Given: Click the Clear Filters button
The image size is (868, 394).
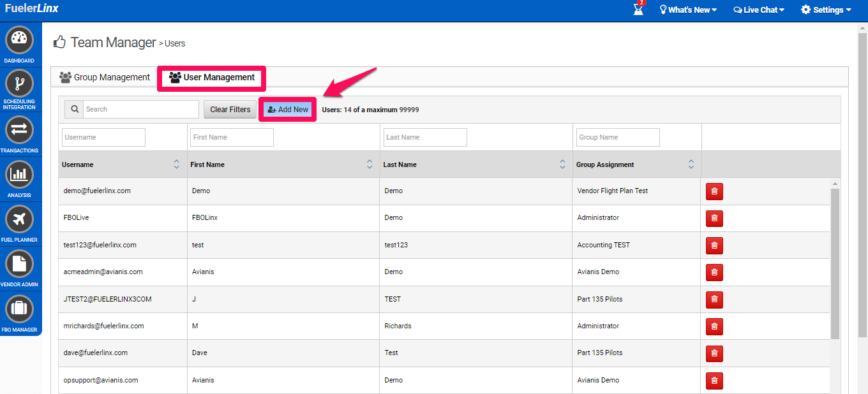Looking at the screenshot, I should [x=230, y=110].
